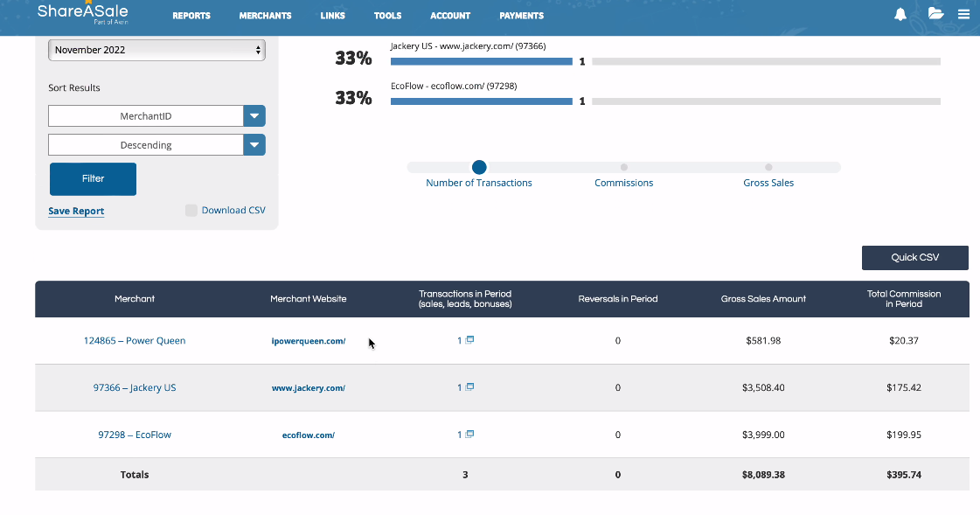Viewport: 980px width, 515px height.
Task: Open Power Queen transaction details popup icon
Action: 470,340
